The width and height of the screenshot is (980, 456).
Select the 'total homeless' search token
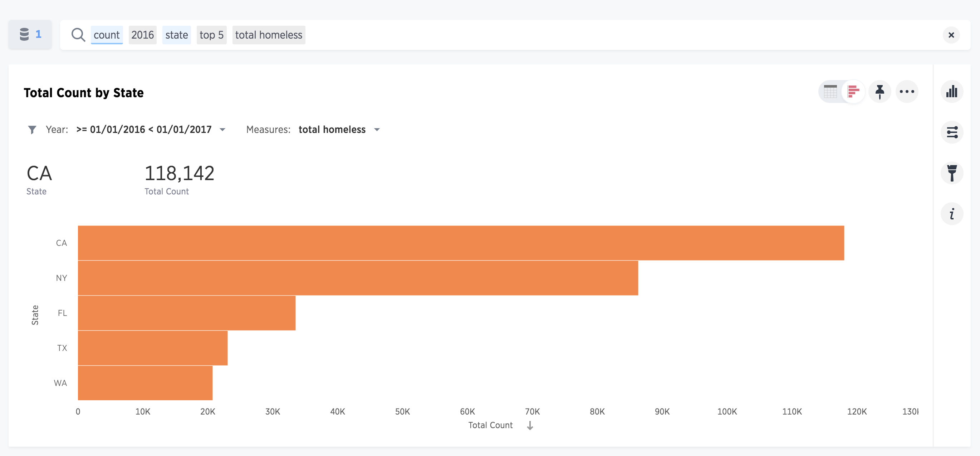[269, 35]
